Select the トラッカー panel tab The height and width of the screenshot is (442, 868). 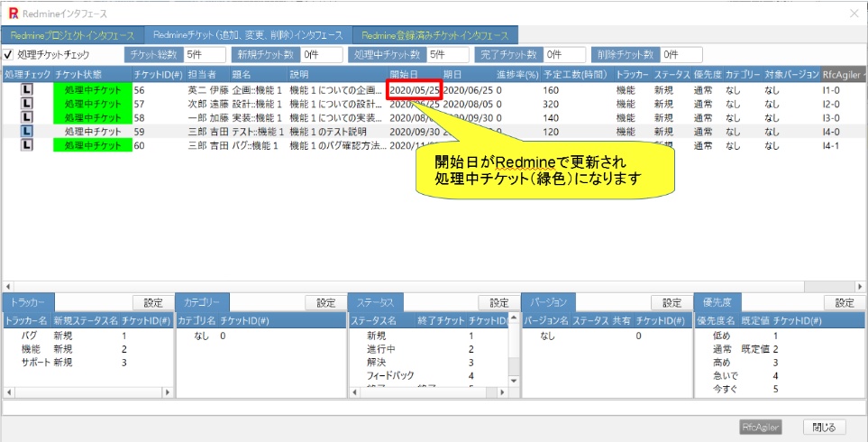(28, 302)
